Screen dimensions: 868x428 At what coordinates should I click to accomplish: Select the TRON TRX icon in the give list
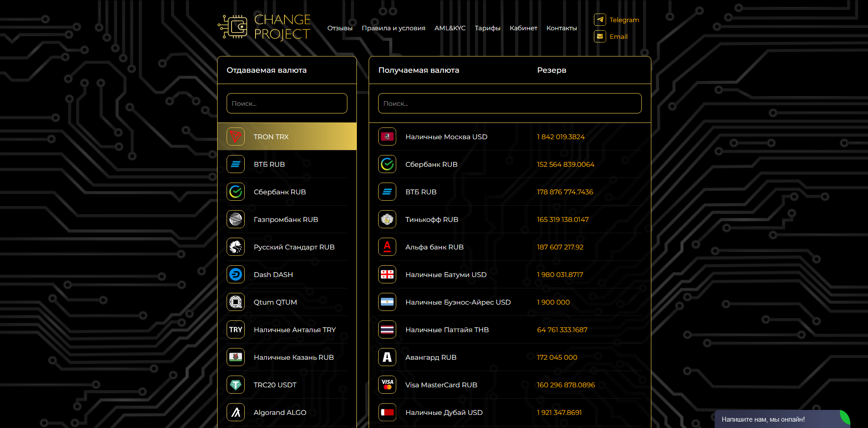pyautogui.click(x=236, y=136)
